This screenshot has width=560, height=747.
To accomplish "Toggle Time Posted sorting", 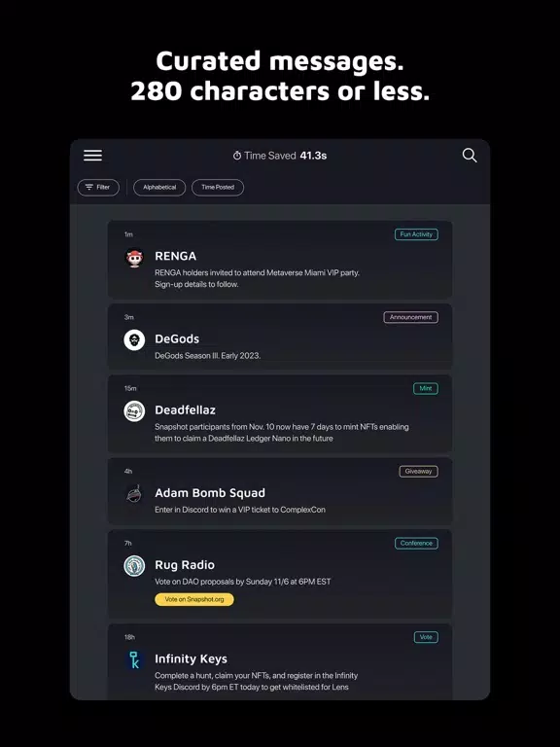I will (218, 187).
